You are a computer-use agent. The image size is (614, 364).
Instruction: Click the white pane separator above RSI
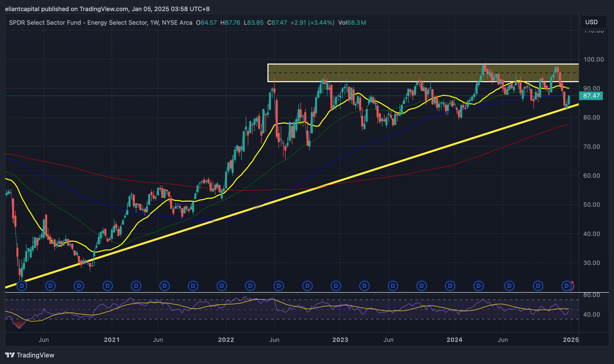[x=302, y=292]
